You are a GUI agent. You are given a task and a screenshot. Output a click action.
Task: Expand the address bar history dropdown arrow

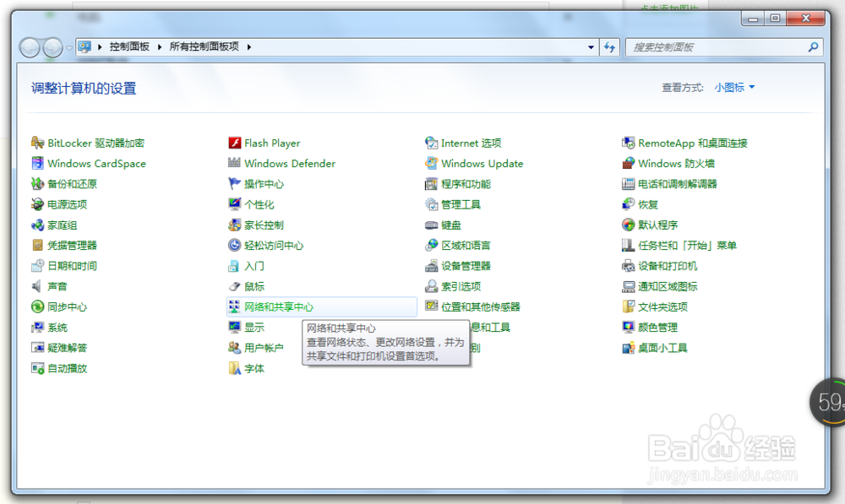591,46
